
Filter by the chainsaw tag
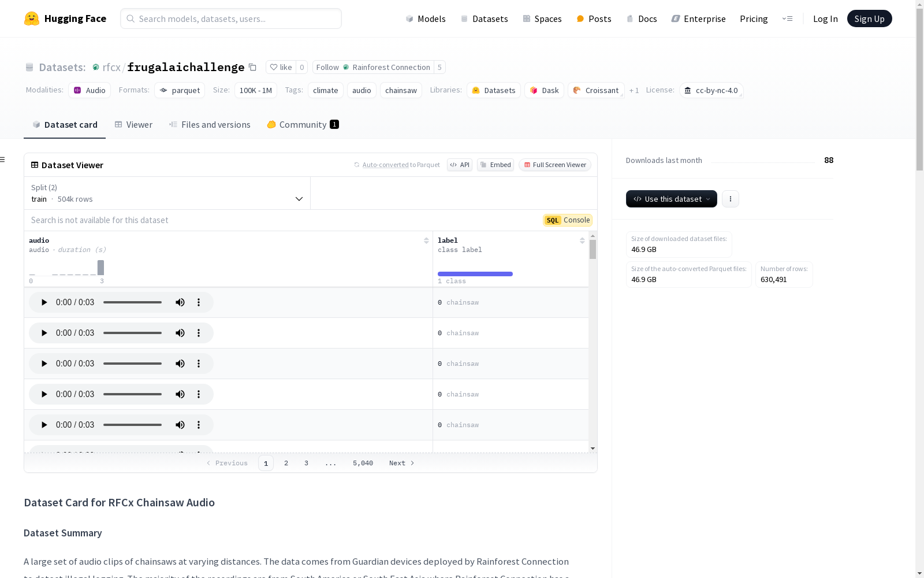click(401, 90)
